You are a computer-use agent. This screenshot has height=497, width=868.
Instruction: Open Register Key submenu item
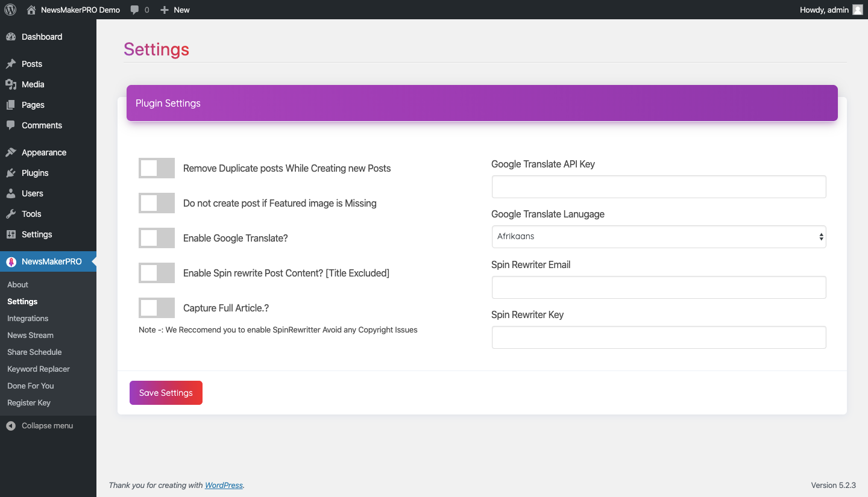point(29,402)
